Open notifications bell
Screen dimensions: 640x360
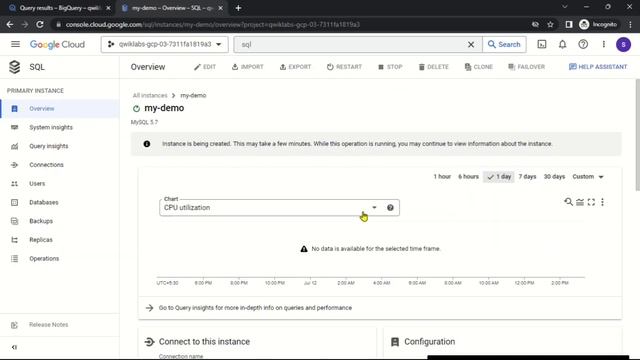tap(562, 44)
